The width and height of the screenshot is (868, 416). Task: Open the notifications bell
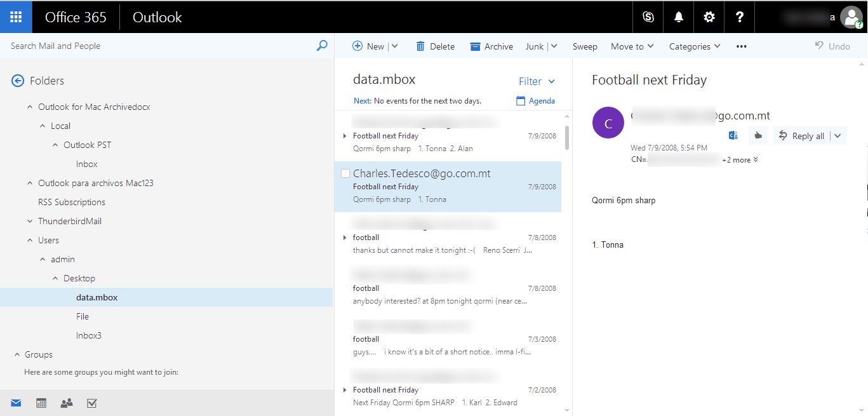678,17
